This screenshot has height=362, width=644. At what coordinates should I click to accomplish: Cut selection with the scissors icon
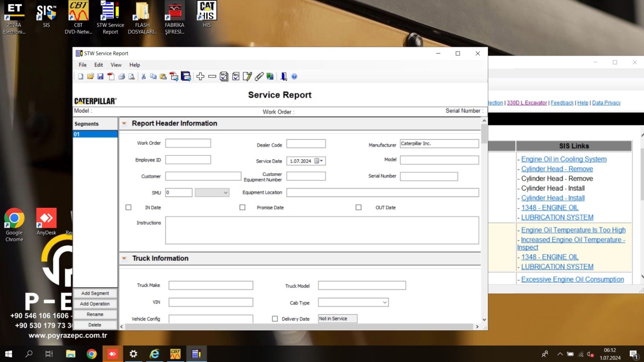click(x=144, y=77)
